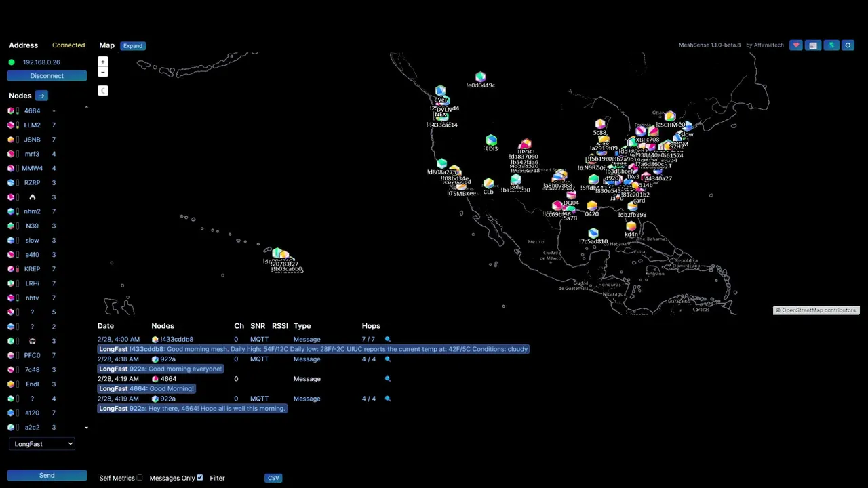Uncheck the Messages Only checkbox
Screen dimensions: 868x488
coord(199,478)
